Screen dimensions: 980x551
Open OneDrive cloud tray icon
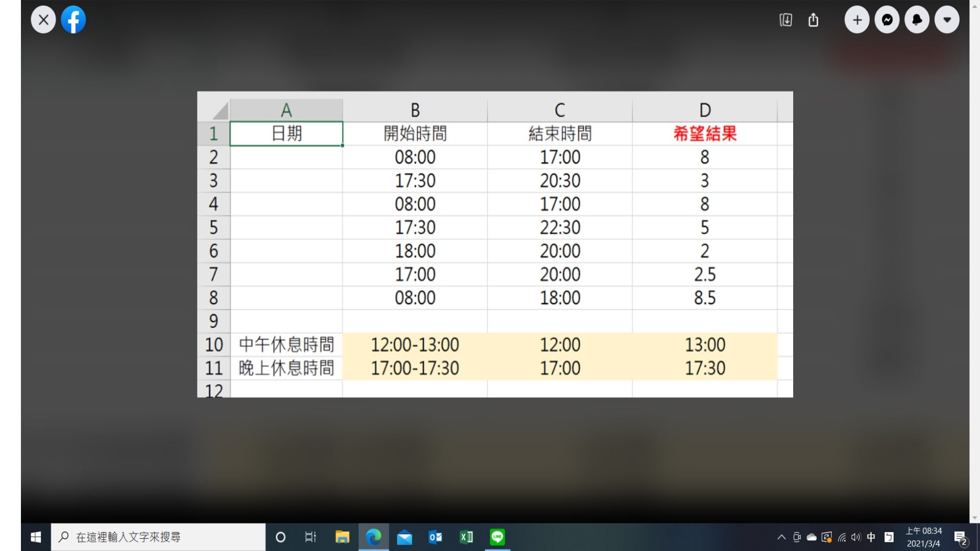[812, 537]
